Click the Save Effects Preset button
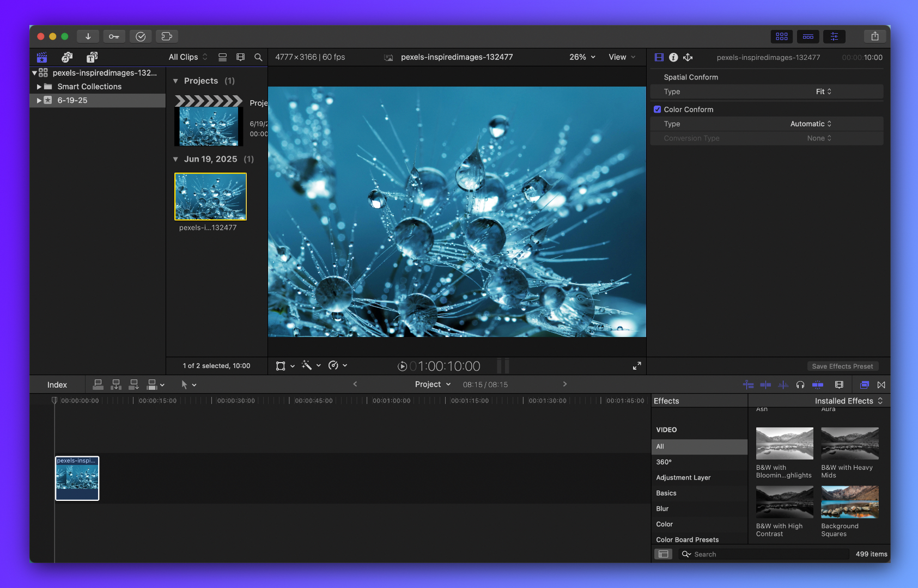Image resolution: width=918 pixels, height=588 pixels. click(x=842, y=366)
